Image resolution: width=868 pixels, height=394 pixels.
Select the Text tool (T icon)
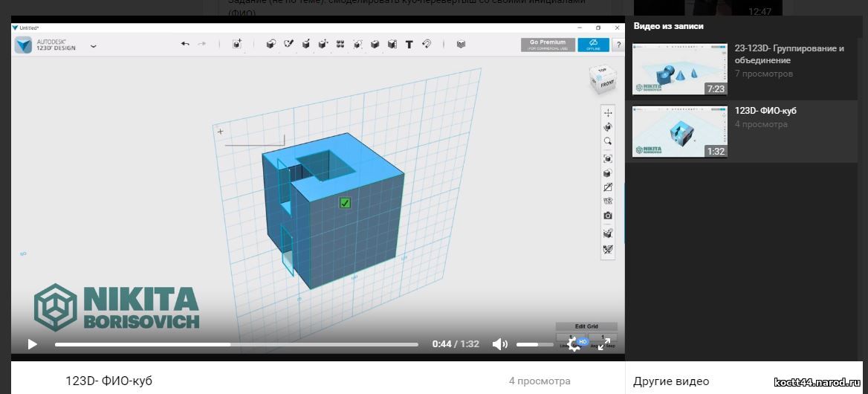409,45
